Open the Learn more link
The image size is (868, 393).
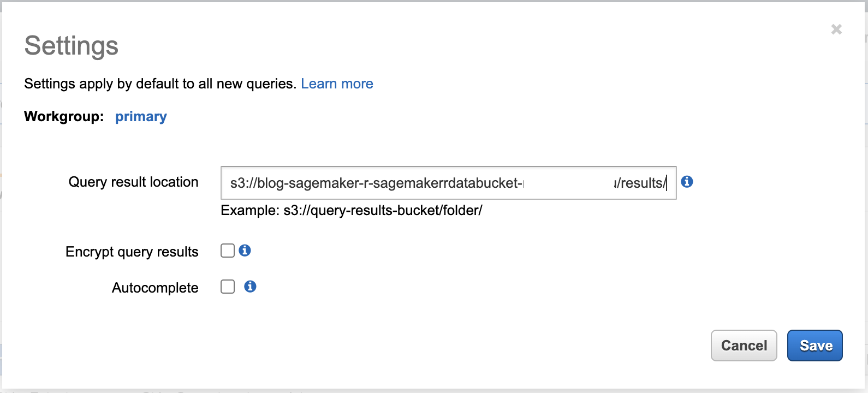pyautogui.click(x=337, y=84)
